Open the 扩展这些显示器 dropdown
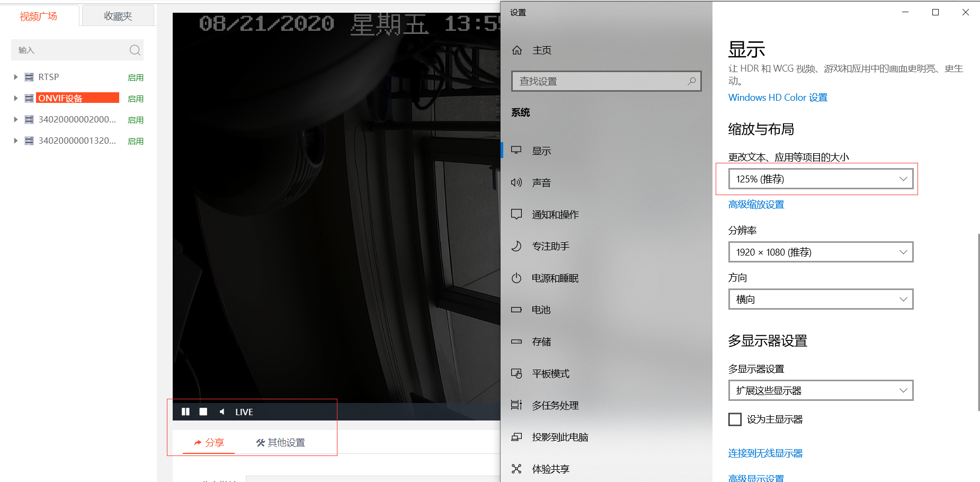 click(x=821, y=390)
